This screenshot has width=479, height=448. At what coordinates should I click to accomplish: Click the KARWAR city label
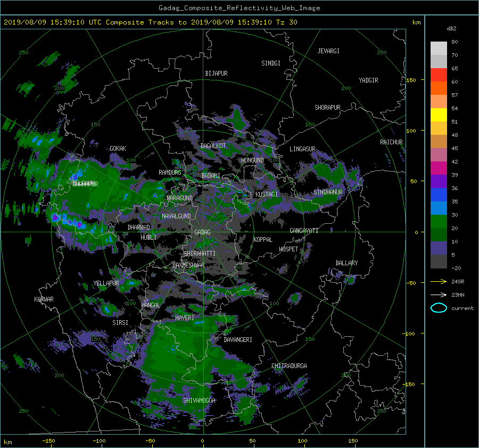(x=44, y=299)
